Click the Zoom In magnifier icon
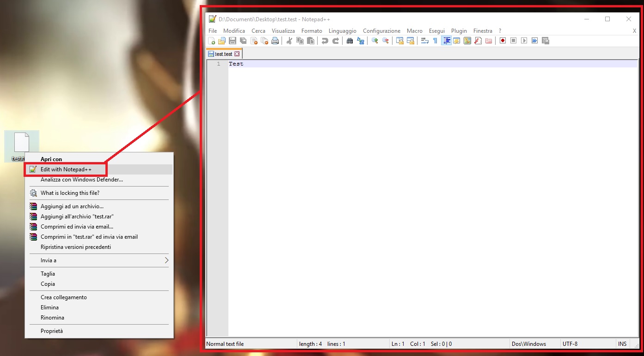The width and height of the screenshot is (644, 356). point(374,41)
